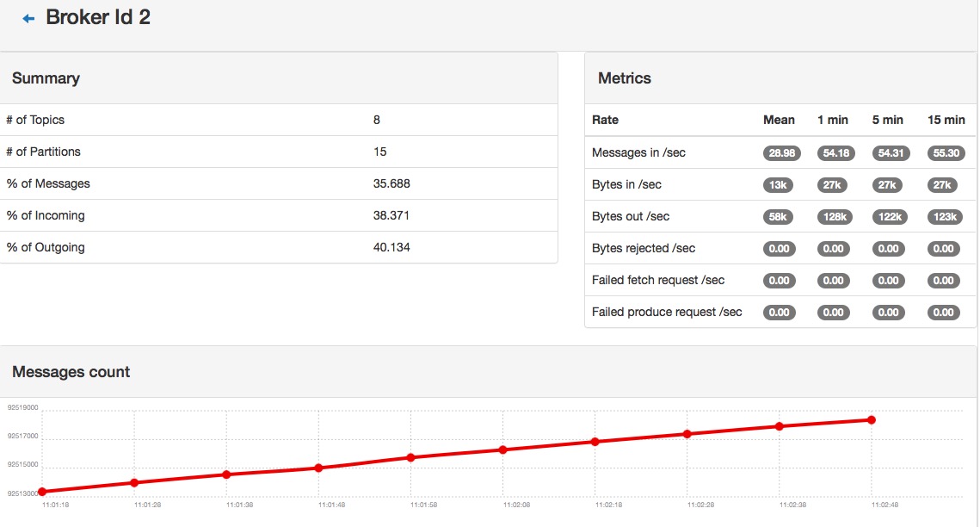Click the chart data point at 11:02:18
Viewport: 980px width, 527px height.
click(595, 442)
